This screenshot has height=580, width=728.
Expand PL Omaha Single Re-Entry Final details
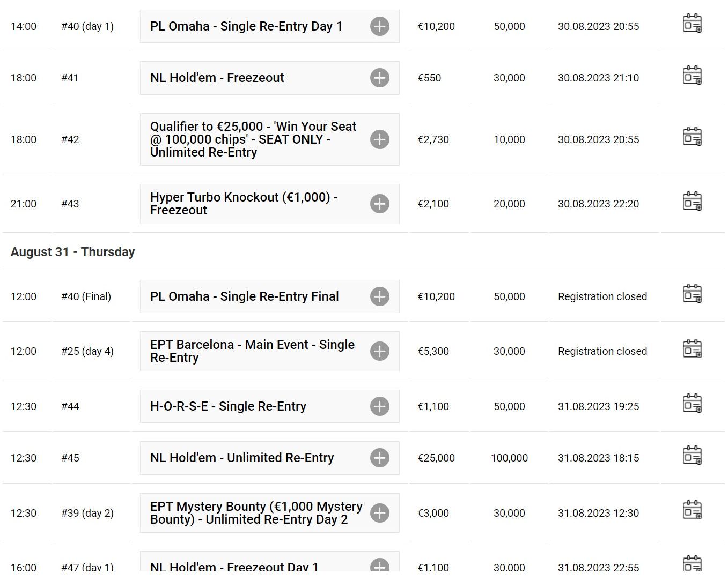380,296
